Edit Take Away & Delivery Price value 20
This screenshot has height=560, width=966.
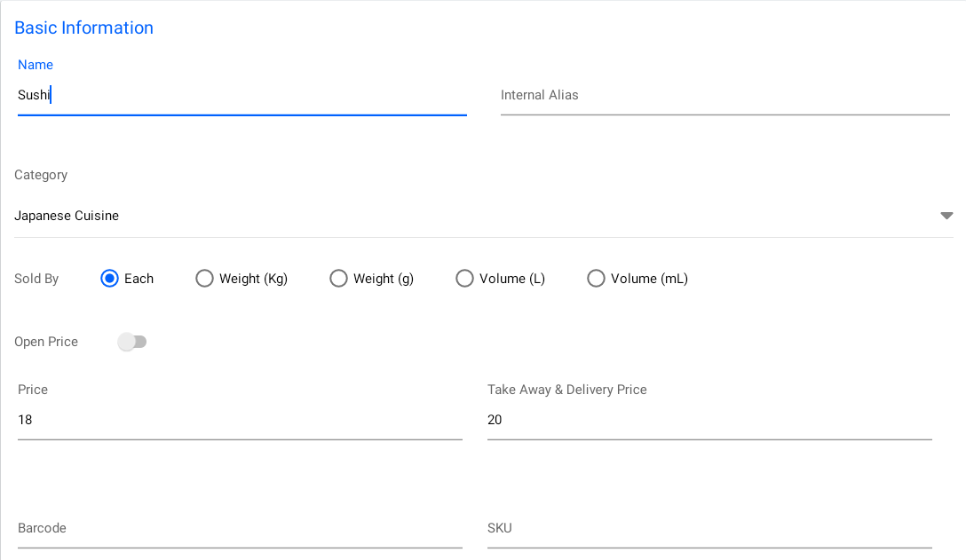[709, 420]
